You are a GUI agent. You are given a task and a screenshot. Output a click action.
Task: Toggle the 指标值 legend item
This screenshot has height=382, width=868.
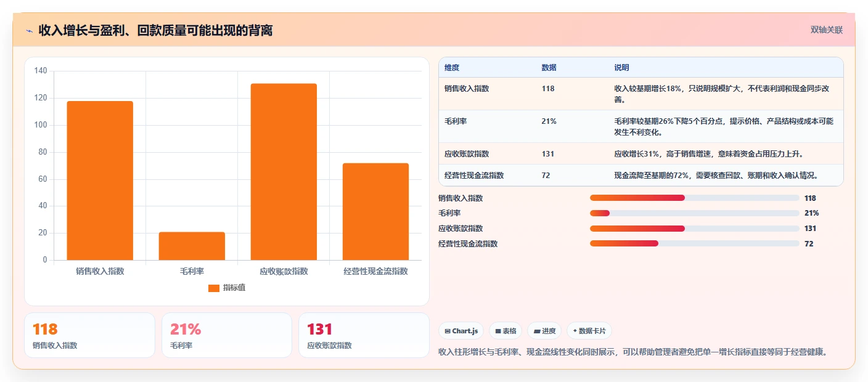click(x=227, y=288)
